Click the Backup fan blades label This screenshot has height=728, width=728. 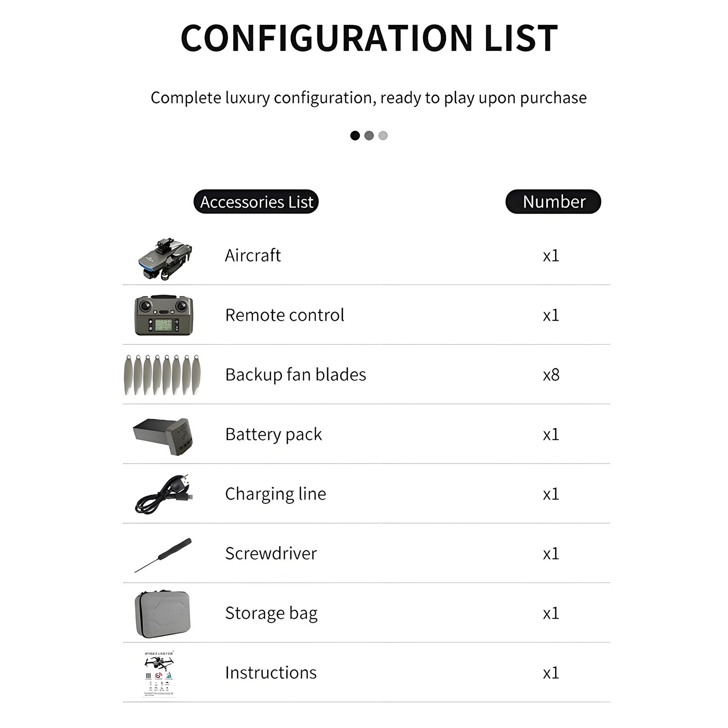[296, 375]
